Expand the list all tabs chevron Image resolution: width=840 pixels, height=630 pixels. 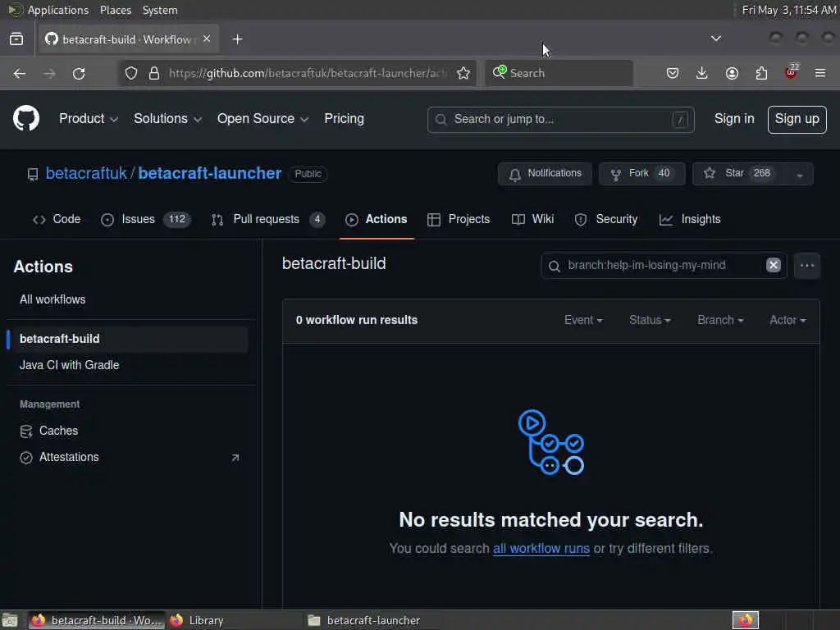click(715, 39)
